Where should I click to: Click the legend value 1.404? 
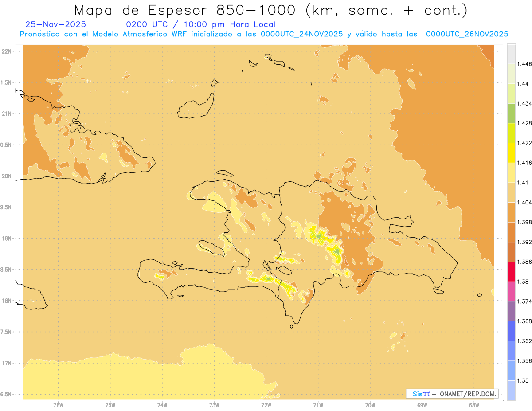pyautogui.click(x=524, y=203)
